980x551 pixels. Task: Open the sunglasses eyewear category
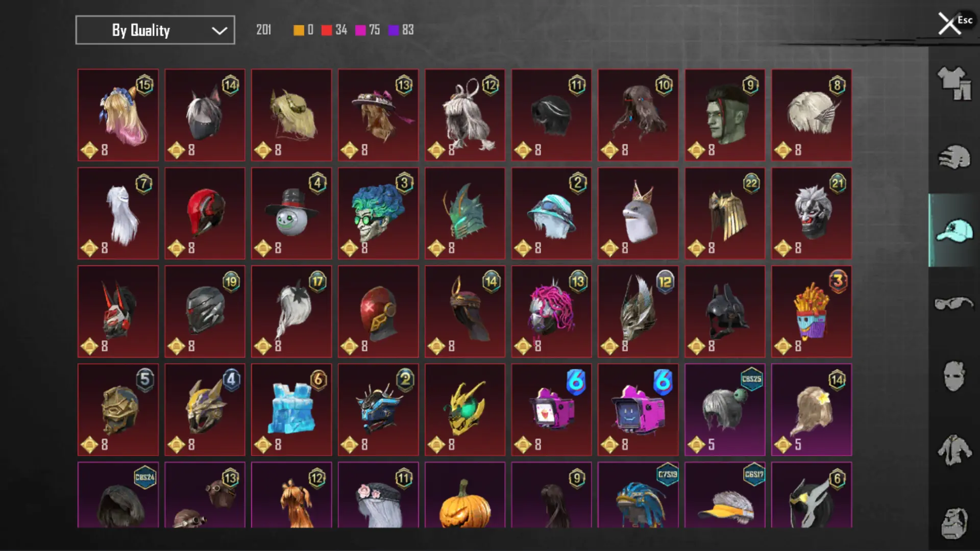[x=954, y=304]
